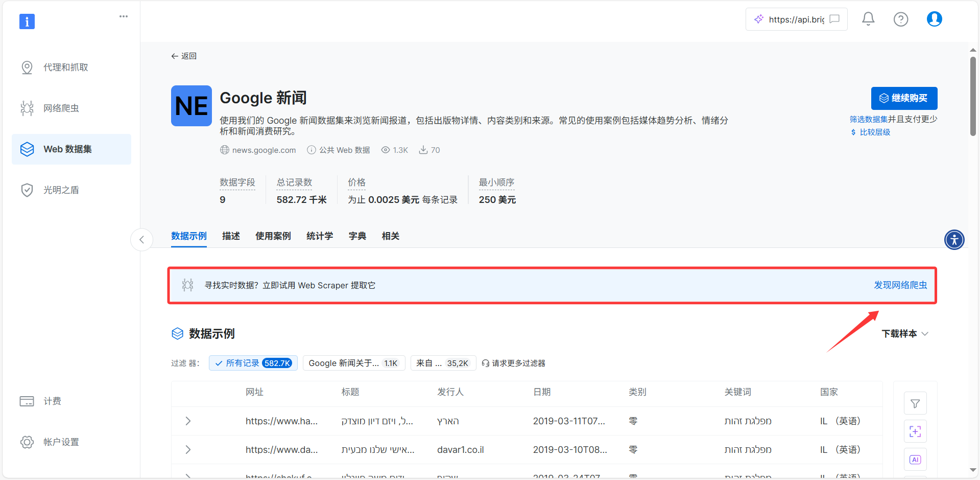Toggle the 来自 filter chip
This screenshot has width=980, height=480.
tap(443, 363)
